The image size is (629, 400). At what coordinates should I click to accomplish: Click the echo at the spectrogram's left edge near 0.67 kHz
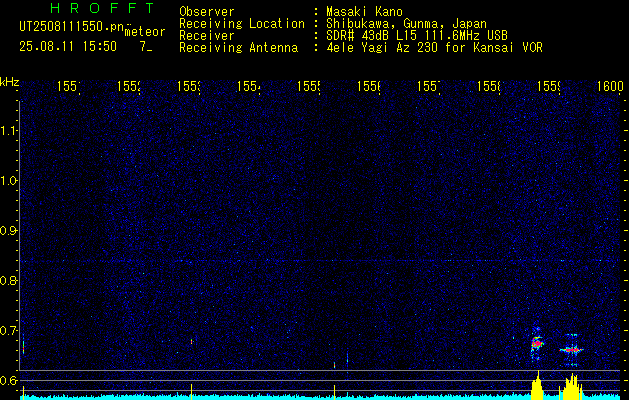(x=23, y=347)
